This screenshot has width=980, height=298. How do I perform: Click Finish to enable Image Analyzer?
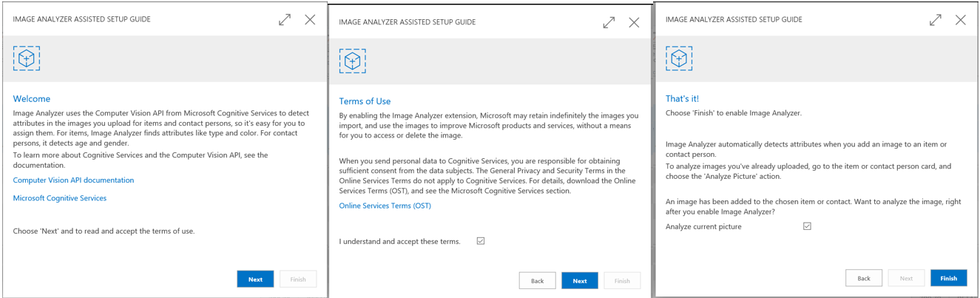pos(948,278)
